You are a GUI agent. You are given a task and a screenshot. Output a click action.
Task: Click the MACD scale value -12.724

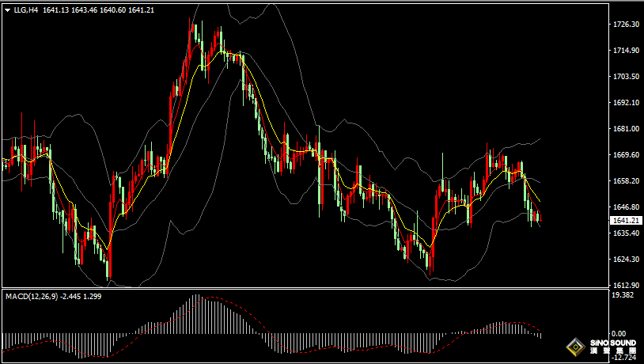pos(623,358)
